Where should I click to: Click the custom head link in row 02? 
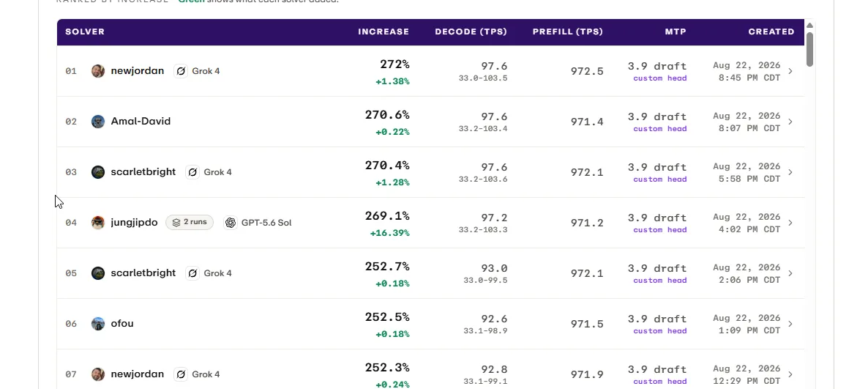tap(660, 128)
